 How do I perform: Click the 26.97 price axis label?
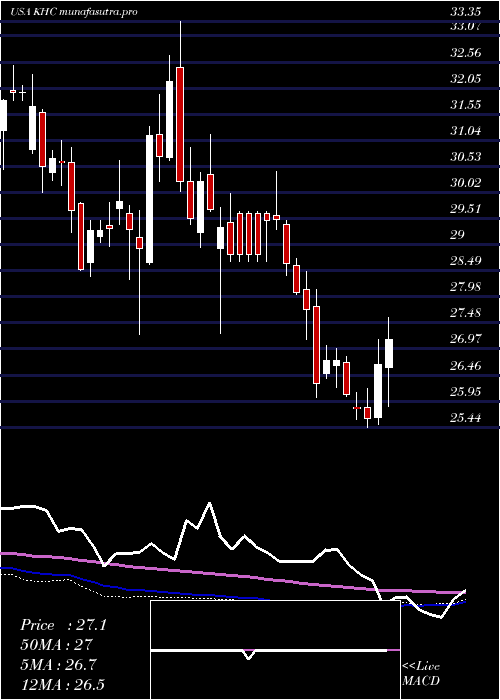466,338
